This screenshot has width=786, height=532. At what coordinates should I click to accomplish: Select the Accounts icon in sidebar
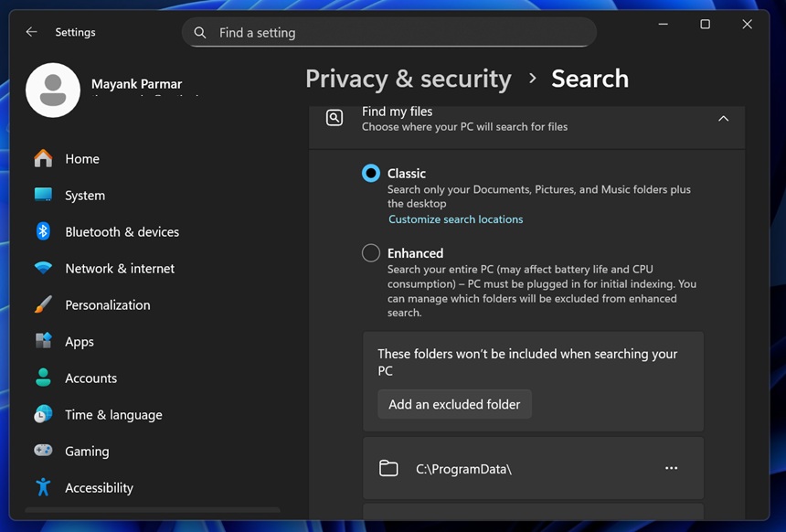click(44, 378)
